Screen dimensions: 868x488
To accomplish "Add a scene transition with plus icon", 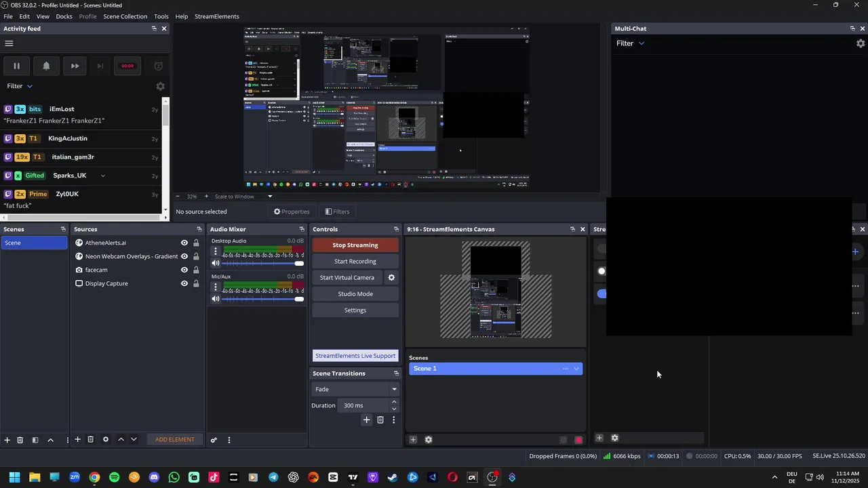I will [x=366, y=420].
